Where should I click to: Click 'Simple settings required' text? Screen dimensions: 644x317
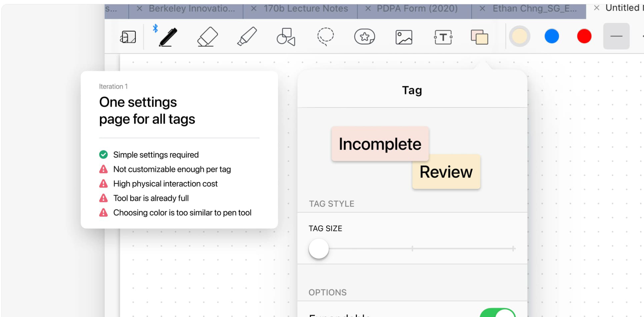(156, 155)
